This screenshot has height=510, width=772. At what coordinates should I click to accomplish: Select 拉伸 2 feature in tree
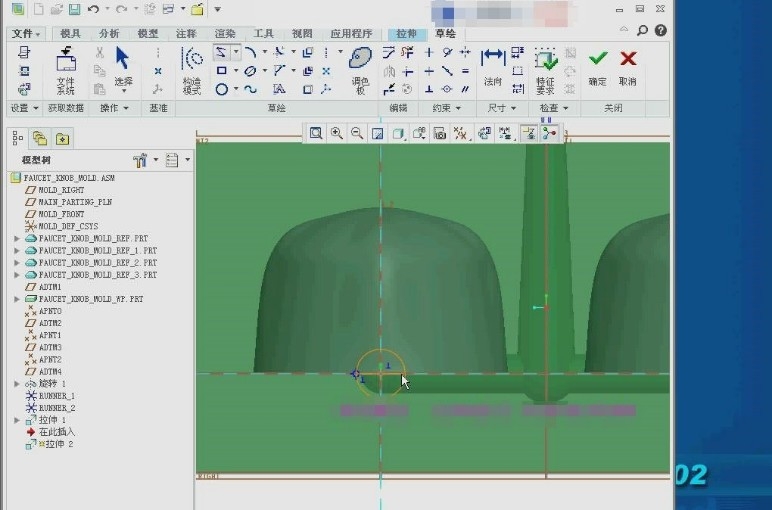(59, 444)
